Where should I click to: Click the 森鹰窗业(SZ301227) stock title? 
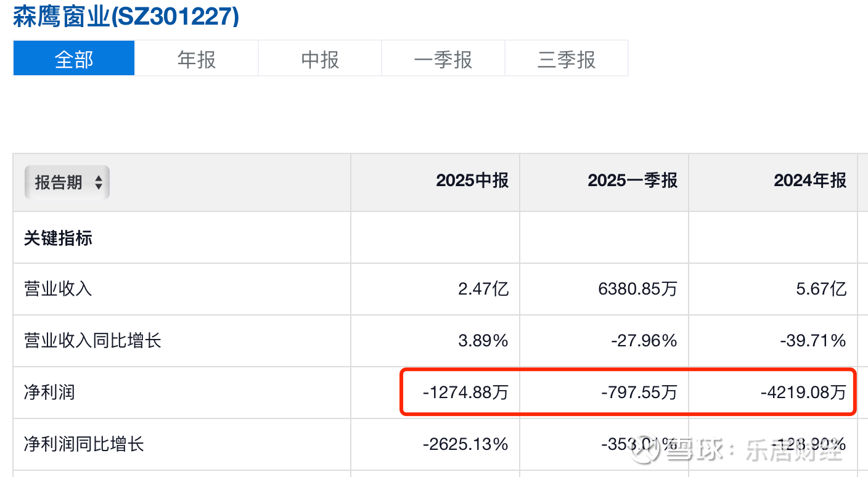(126, 17)
